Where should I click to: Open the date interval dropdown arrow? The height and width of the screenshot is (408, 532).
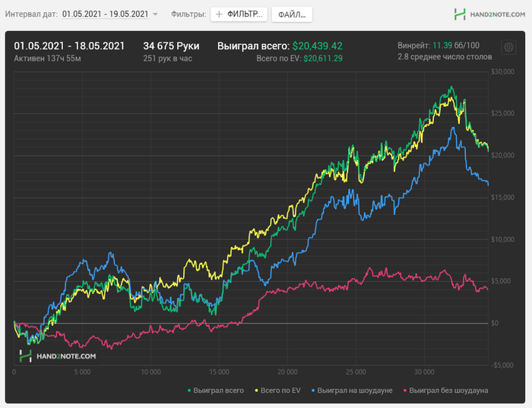tap(155, 14)
